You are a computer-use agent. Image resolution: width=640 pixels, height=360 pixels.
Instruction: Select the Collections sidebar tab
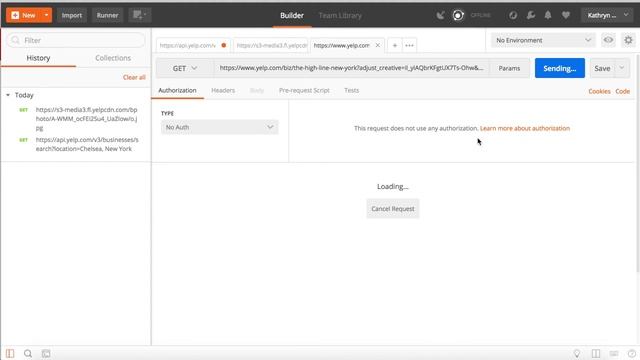113,58
